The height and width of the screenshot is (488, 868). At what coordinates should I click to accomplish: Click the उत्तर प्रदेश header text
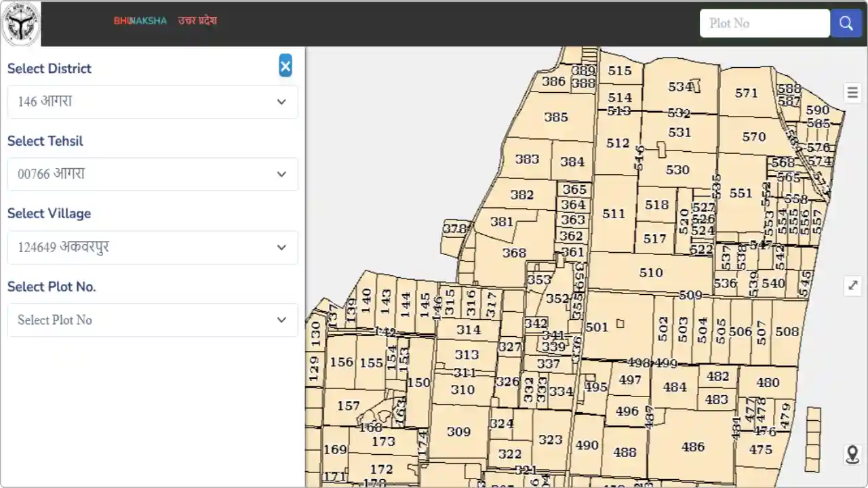pos(197,21)
